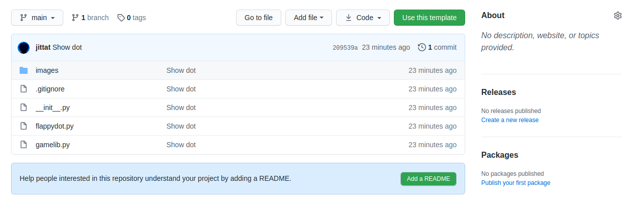
Task: Click the .gitignore file icon
Action: click(23, 89)
